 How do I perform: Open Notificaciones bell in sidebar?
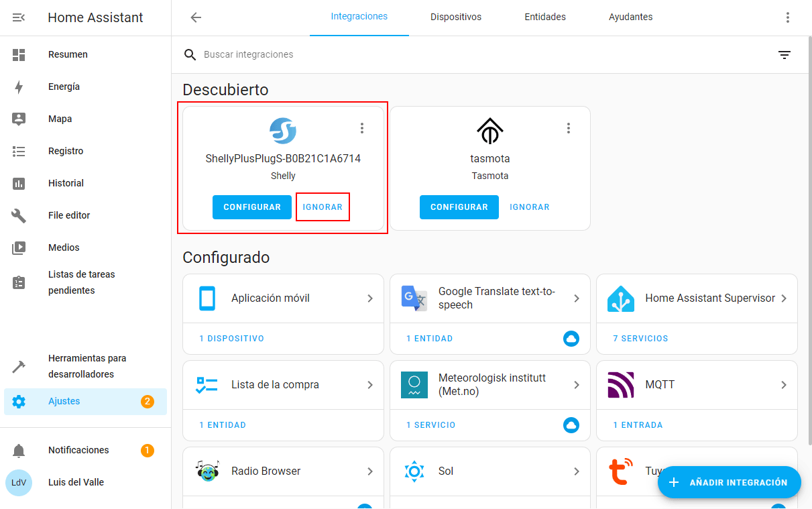coord(19,450)
